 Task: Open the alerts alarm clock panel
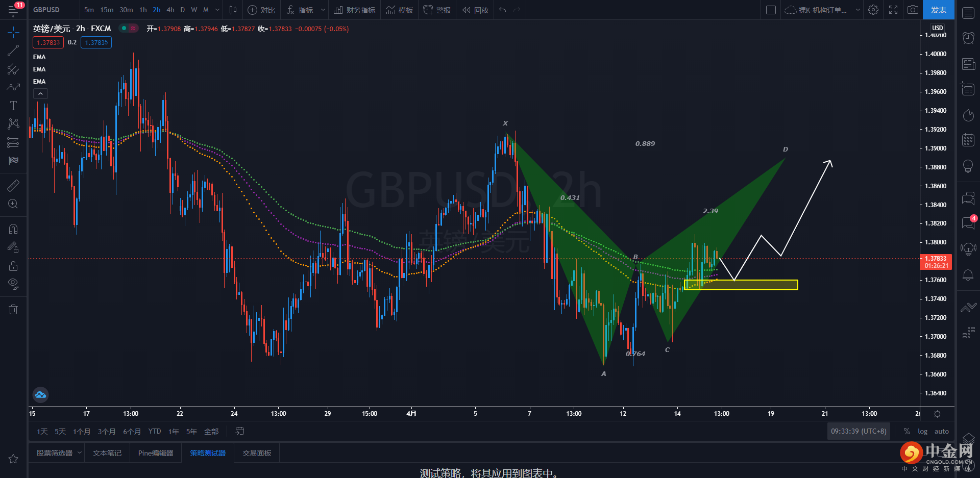[968, 38]
